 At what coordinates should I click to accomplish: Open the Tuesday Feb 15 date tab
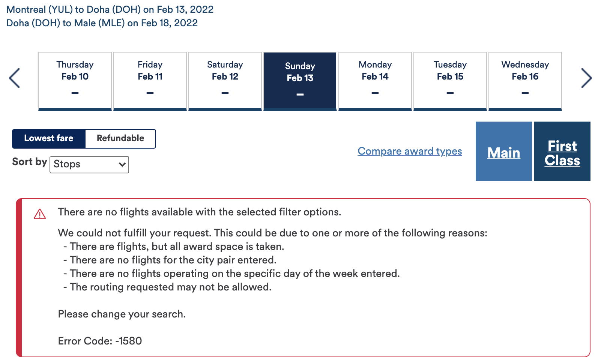coord(450,80)
